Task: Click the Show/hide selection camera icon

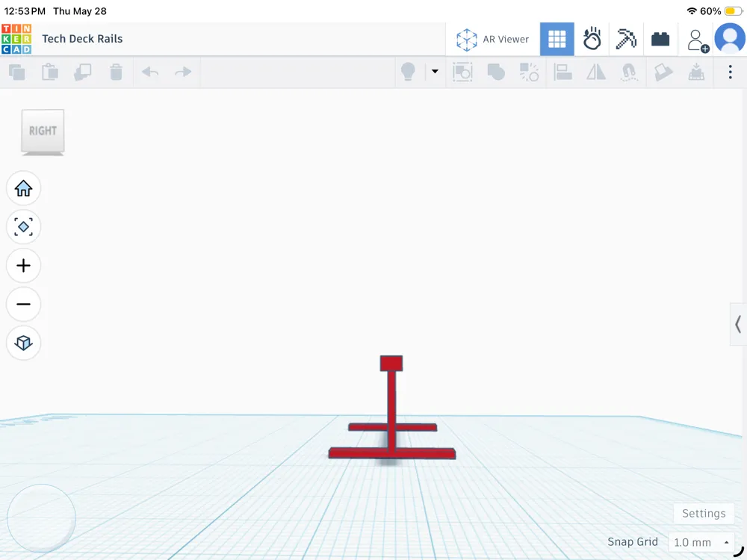Action: click(462, 72)
